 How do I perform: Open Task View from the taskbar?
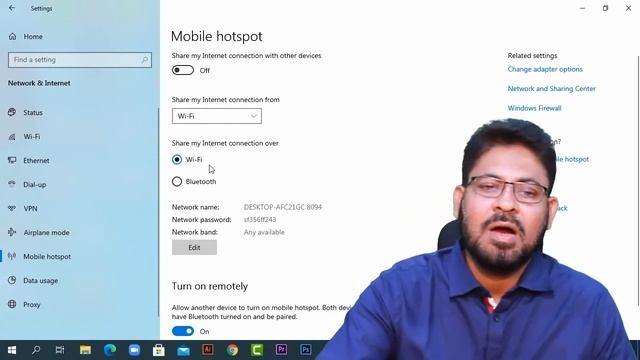[60, 350]
